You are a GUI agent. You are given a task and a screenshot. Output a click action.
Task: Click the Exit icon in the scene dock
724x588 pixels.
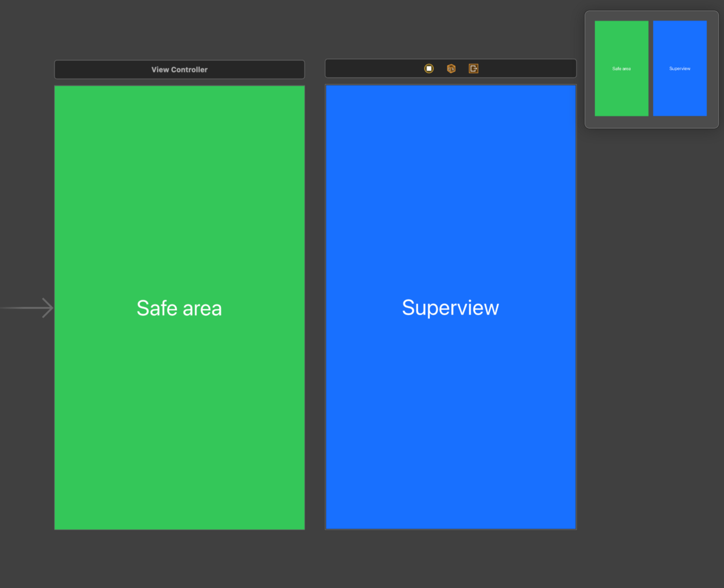[x=473, y=69]
